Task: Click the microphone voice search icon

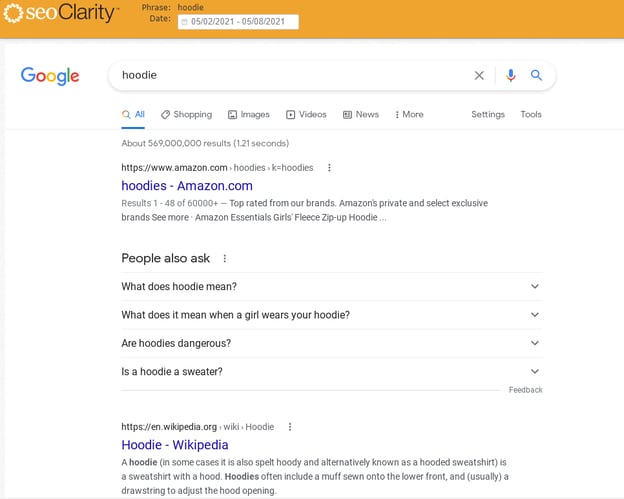Action: tap(511, 75)
